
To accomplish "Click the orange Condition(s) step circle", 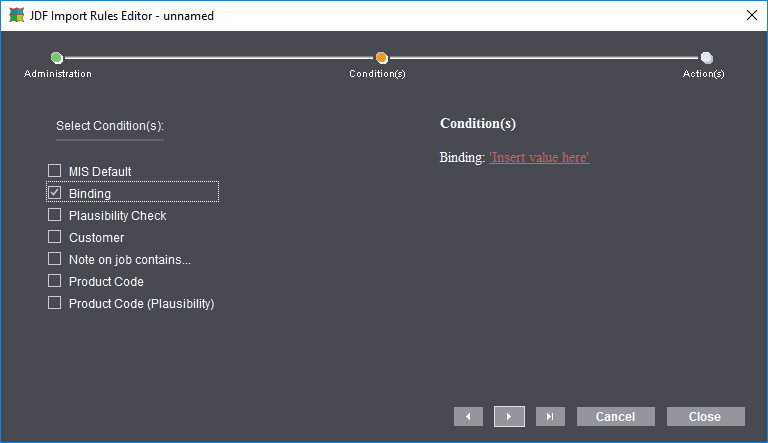I will click(382, 58).
